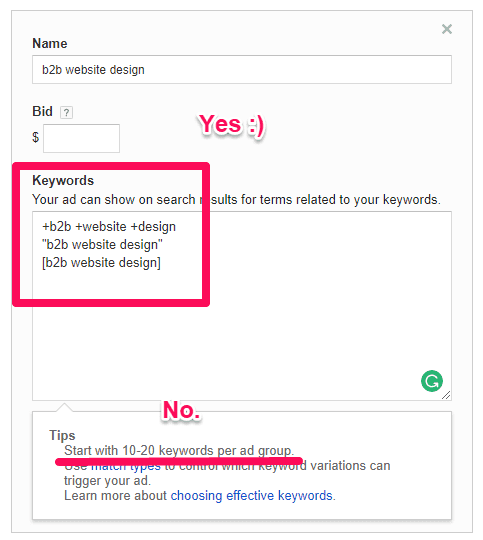Image resolution: width=483 pixels, height=540 pixels.
Task: Place cursor on +b2b +website +design line
Action: pos(109,227)
